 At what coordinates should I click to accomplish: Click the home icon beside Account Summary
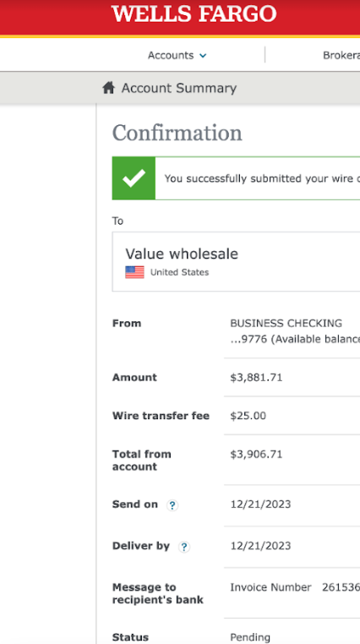108,88
